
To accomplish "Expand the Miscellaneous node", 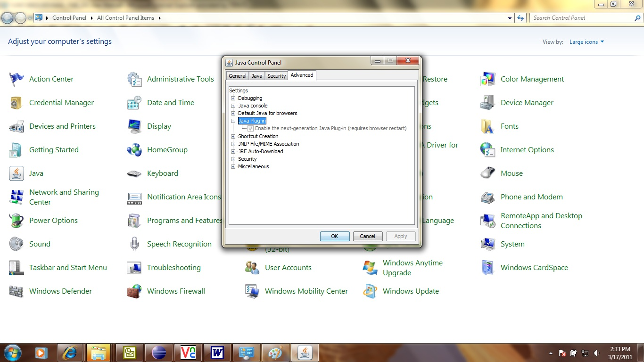I will [233, 166].
